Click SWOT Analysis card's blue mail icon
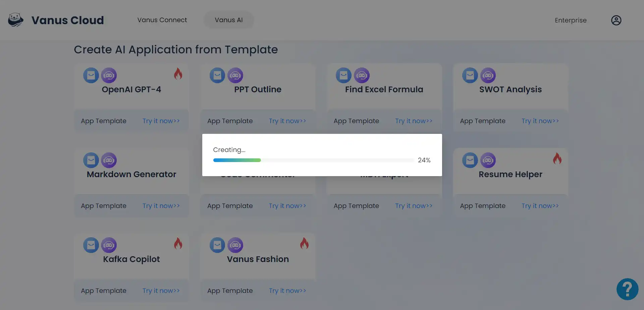Image resolution: width=644 pixels, height=310 pixels. (470, 75)
